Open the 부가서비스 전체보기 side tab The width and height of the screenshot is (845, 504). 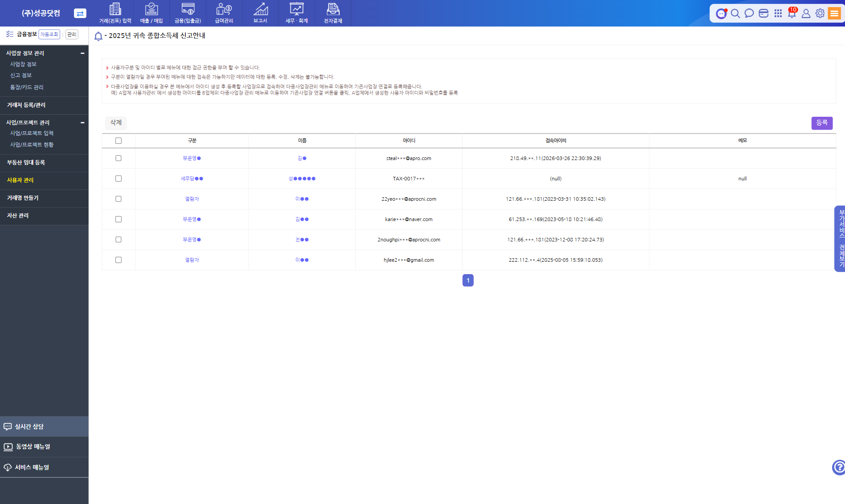840,239
